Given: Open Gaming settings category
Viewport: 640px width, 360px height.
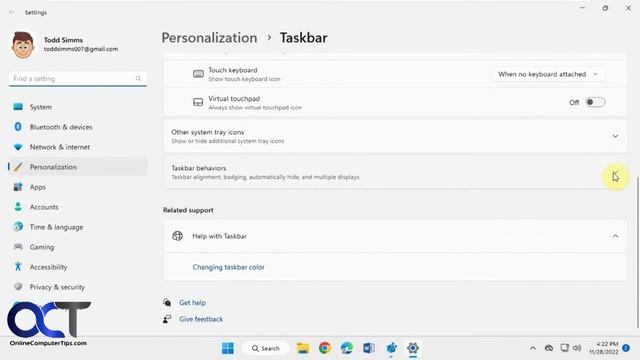Looking at the screenshot, I should click(x=78, y=247).
